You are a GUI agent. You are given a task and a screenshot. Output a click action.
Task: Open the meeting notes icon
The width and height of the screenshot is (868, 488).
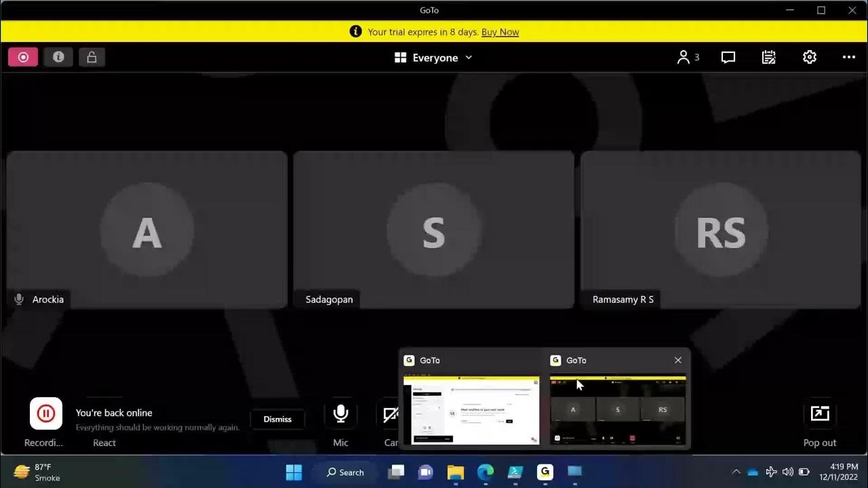pos(769,58)
